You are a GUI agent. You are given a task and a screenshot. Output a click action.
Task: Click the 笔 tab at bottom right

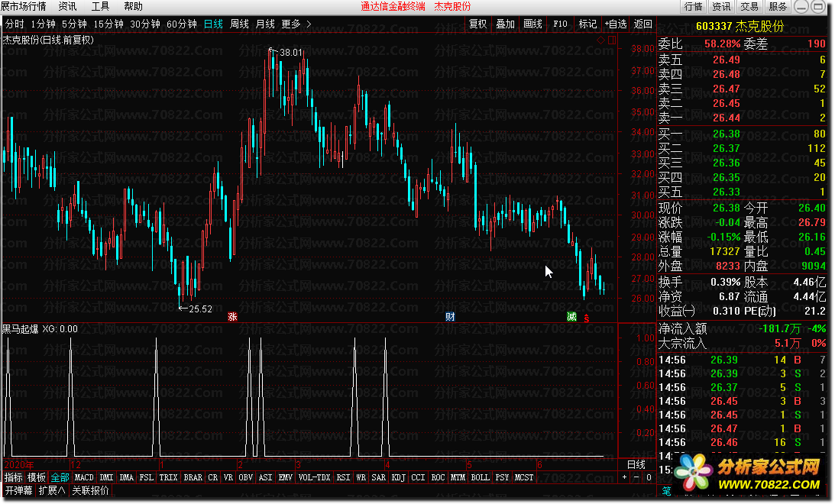(x=665, y=490)
